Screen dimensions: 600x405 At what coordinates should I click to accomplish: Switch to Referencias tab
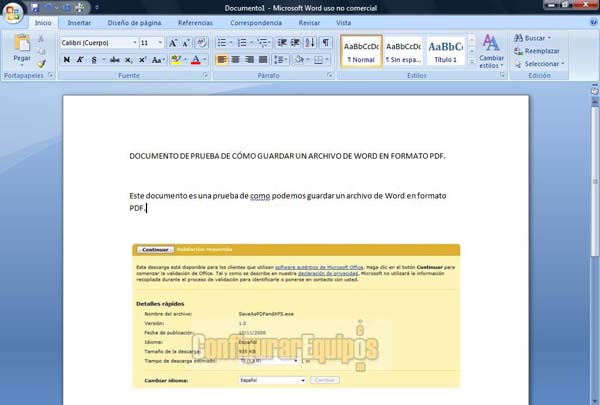(195, 23)
